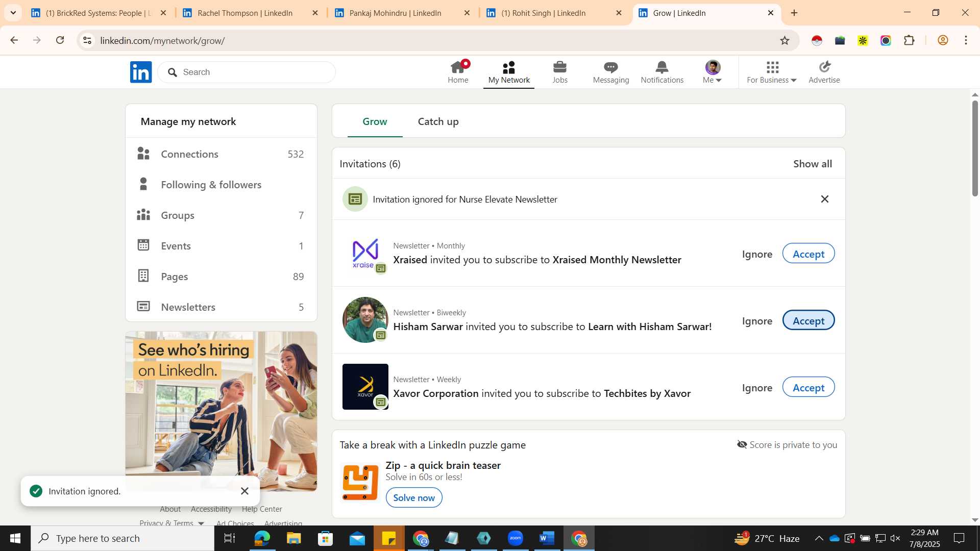This screenshot has width=980, height=551.
Task: Open Hisham Sarwar profile photo
Action: coord(365,320)
